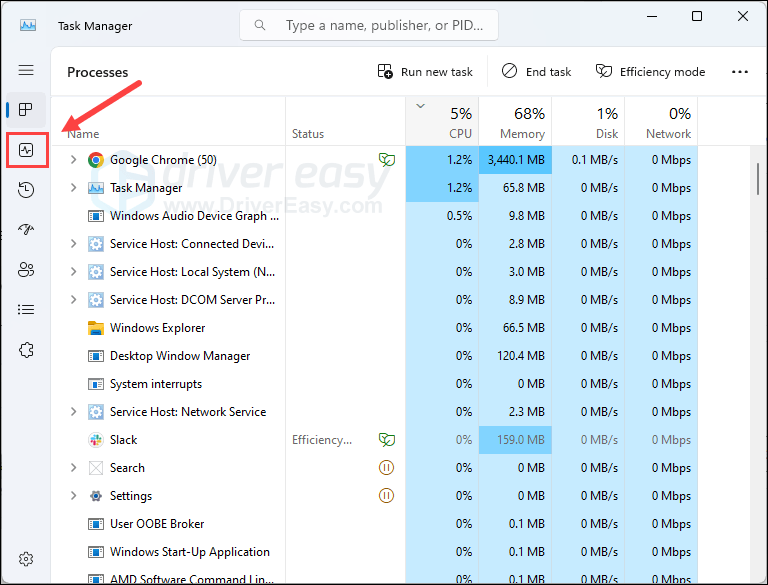Toggle the hamburger navigation menu
This screenshot has height=585, width=768.
coord(26,70)
